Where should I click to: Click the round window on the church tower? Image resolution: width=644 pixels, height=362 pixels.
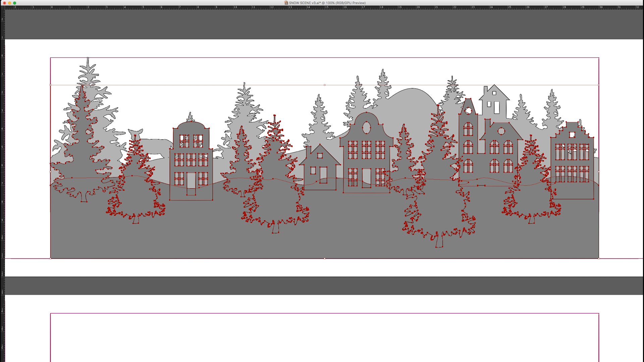469,111
